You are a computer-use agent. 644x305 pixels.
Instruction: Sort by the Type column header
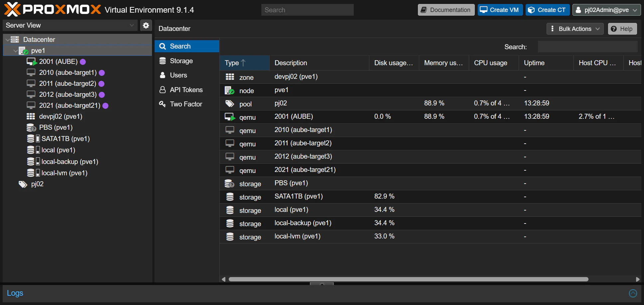tap(244, 63)
